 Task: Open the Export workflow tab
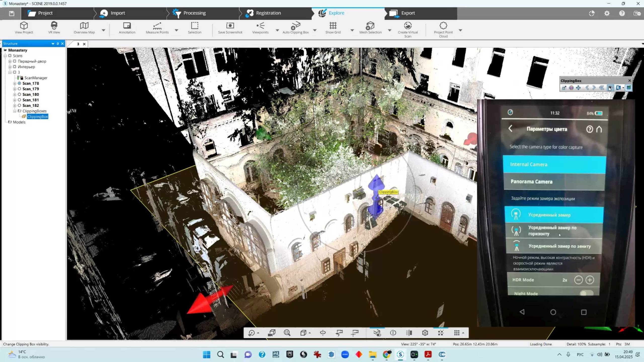408,13
